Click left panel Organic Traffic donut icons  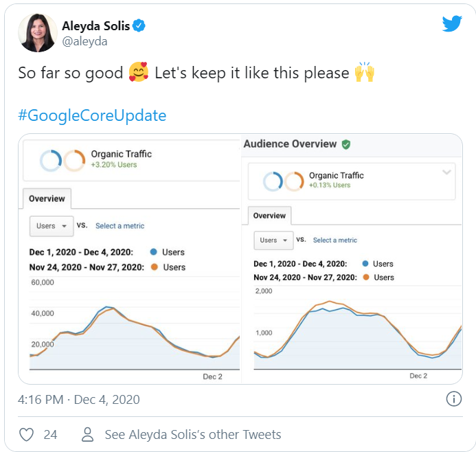pyautogui.click(x=63, y=159)
